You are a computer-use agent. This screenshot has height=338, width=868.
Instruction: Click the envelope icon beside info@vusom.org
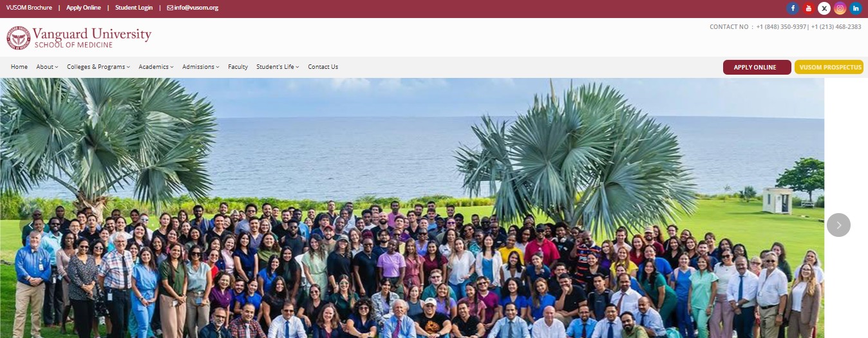point(170,8)
